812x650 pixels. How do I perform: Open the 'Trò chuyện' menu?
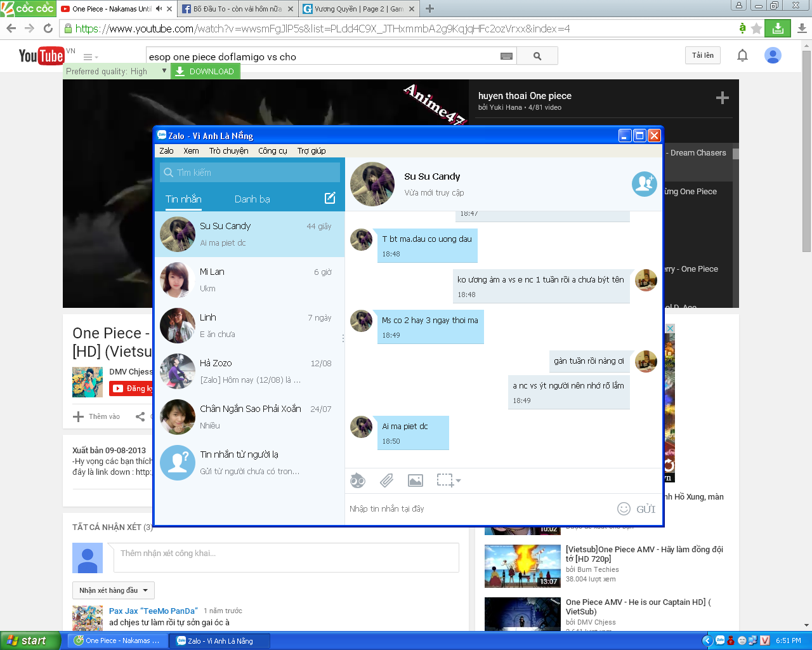(x=228, y=150)
